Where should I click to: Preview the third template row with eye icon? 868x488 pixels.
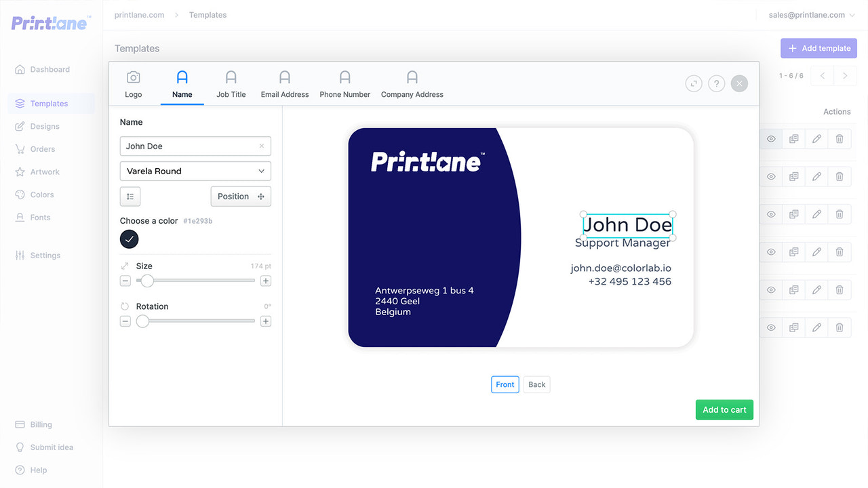click(770, 214)
